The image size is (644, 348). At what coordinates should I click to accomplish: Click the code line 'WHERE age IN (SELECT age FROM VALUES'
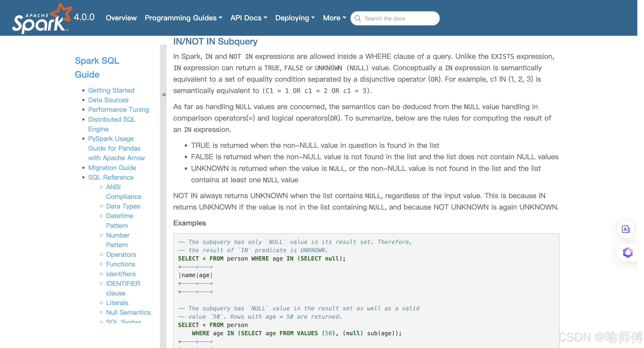[297, 333]
